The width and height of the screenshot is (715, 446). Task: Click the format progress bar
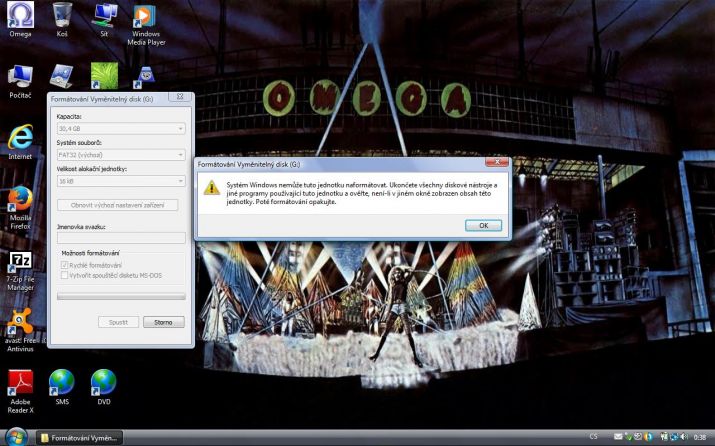tap(121, 296)
